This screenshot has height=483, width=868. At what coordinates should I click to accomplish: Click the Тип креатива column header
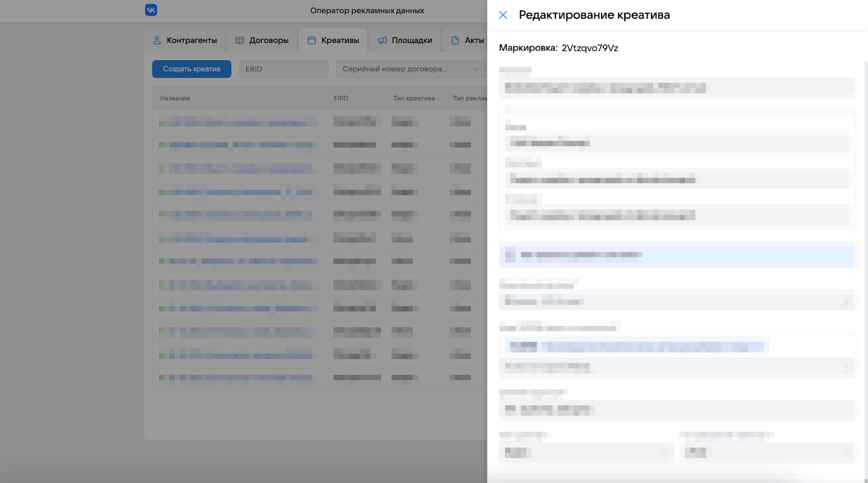tap(414, 98)
